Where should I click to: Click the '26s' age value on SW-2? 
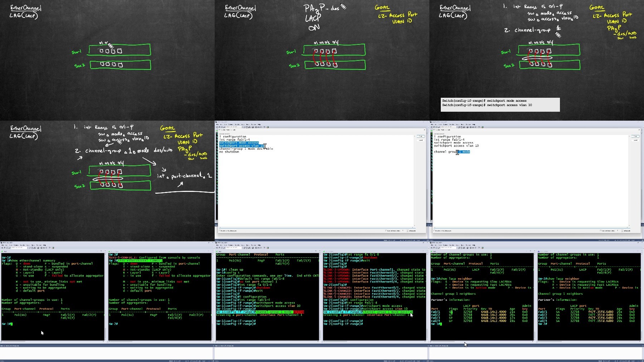pyautogui.click(x=619, y=312)
